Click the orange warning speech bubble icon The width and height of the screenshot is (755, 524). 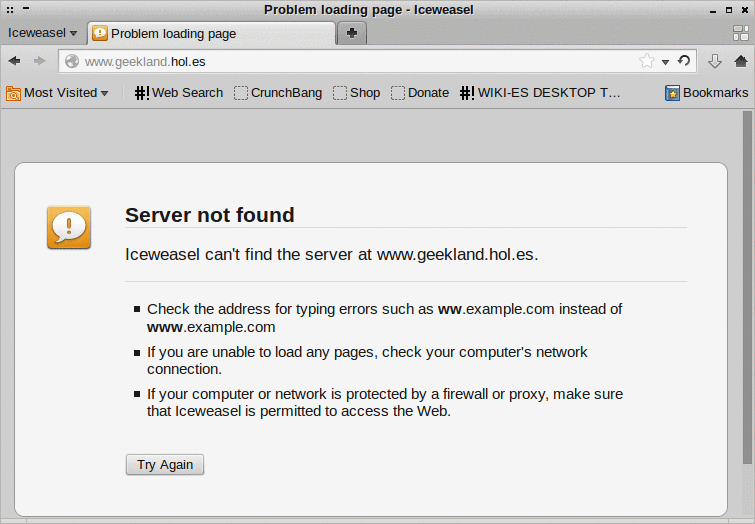(69, 227)
